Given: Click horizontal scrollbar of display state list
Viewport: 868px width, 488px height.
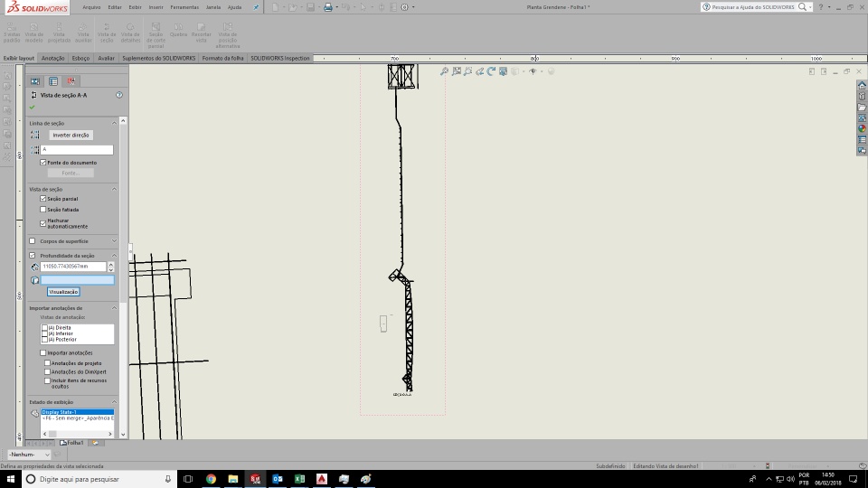Looking at the screenshot, I should [78, 434].
